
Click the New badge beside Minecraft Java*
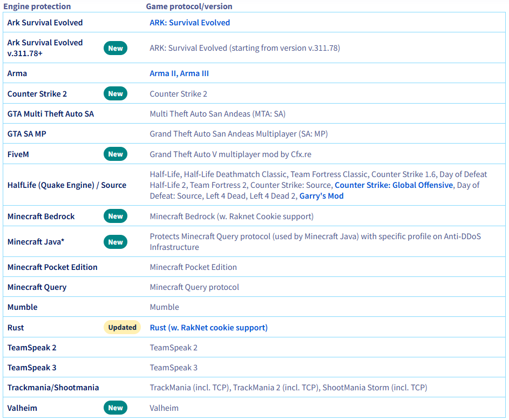[116, 242]
